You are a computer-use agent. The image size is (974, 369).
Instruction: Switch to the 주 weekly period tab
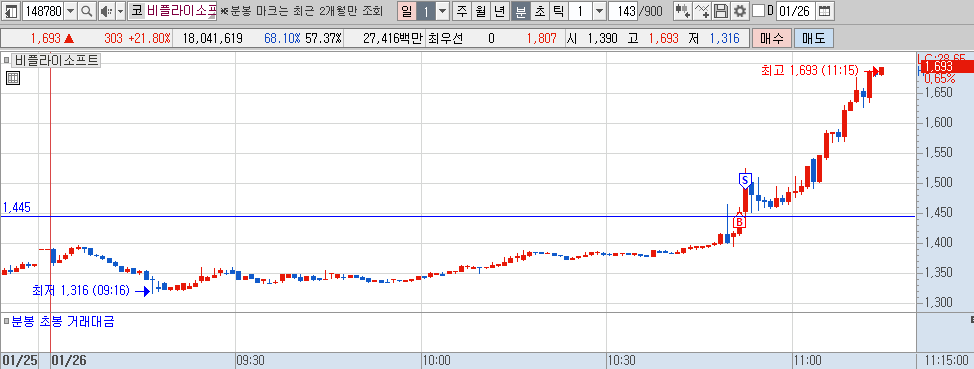coord(462,11)
